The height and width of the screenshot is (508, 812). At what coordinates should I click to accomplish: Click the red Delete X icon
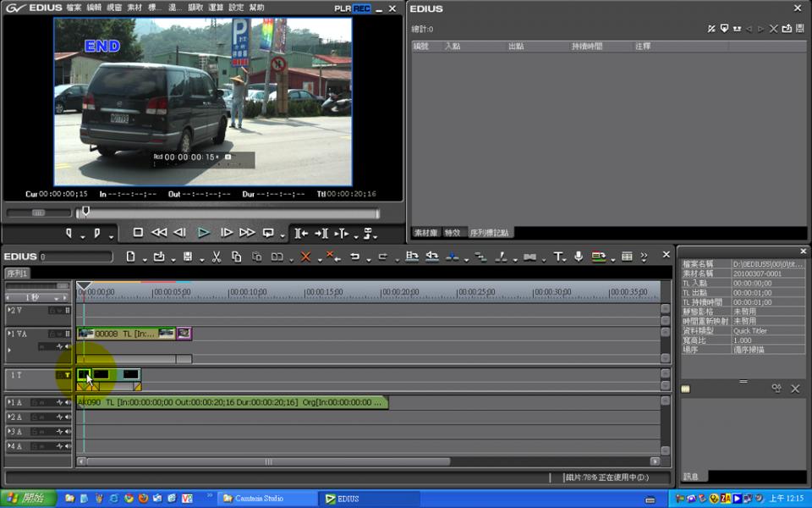(305, 257)
